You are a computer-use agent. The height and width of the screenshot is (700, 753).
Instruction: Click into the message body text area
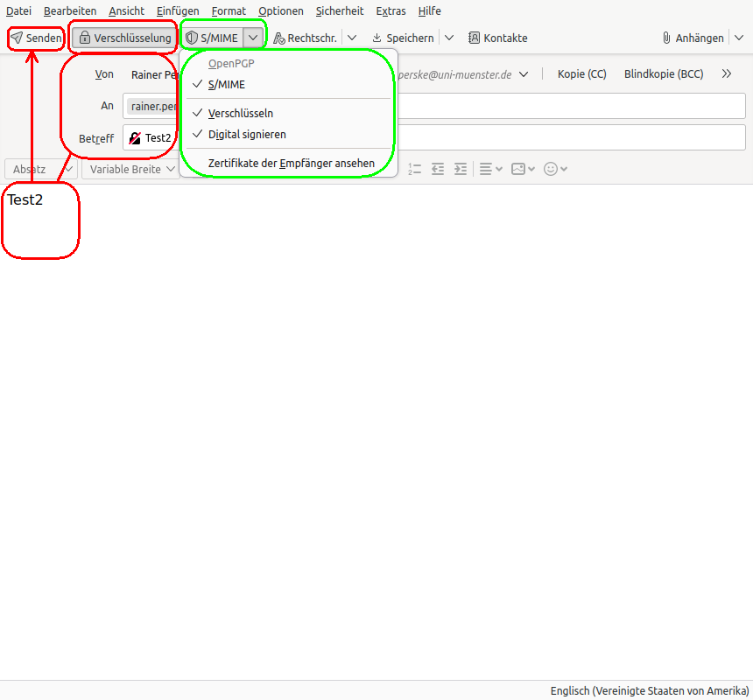click(376, 394)
